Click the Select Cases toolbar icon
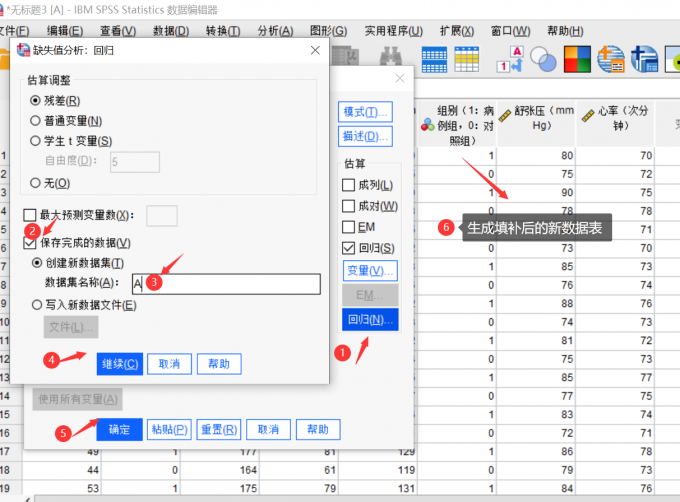This screenshot has height=502, width=680. coord(467,59)
